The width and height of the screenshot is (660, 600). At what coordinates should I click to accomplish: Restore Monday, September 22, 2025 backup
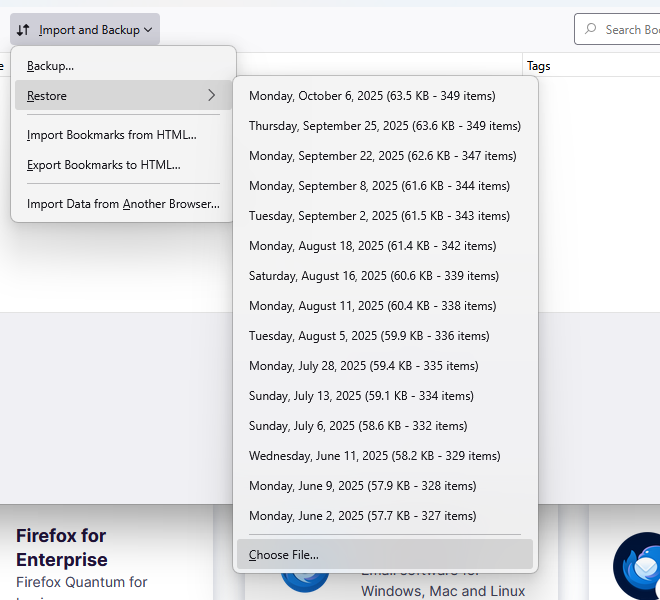pyautogui.click(x=385, y=156)
